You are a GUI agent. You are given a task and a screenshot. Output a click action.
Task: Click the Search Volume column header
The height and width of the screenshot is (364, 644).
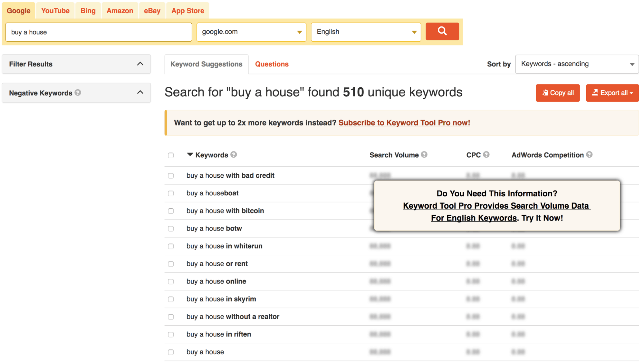[x=394, y=155]
